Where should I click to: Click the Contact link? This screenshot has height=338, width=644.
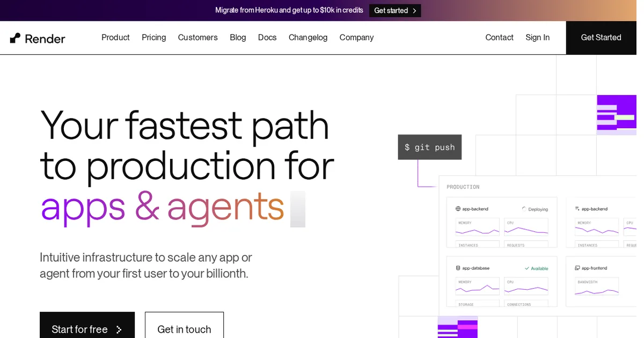pyautogui.click(x=499, y=38)
